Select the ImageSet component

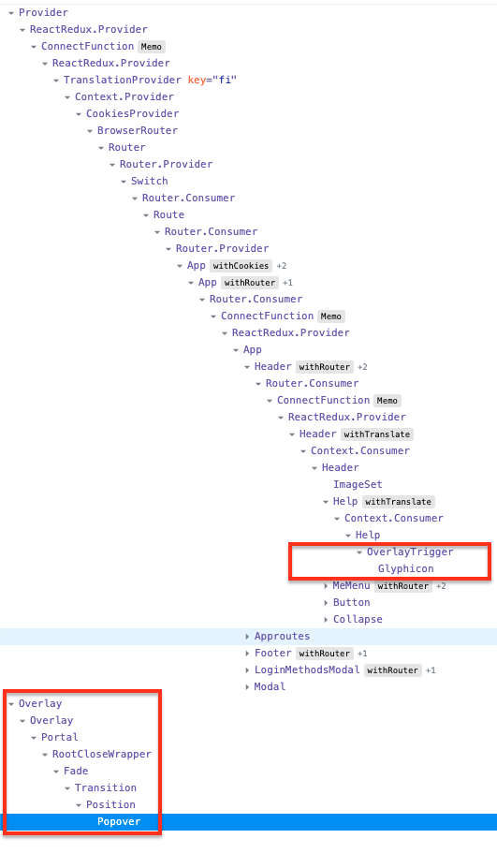click(358, 484)
